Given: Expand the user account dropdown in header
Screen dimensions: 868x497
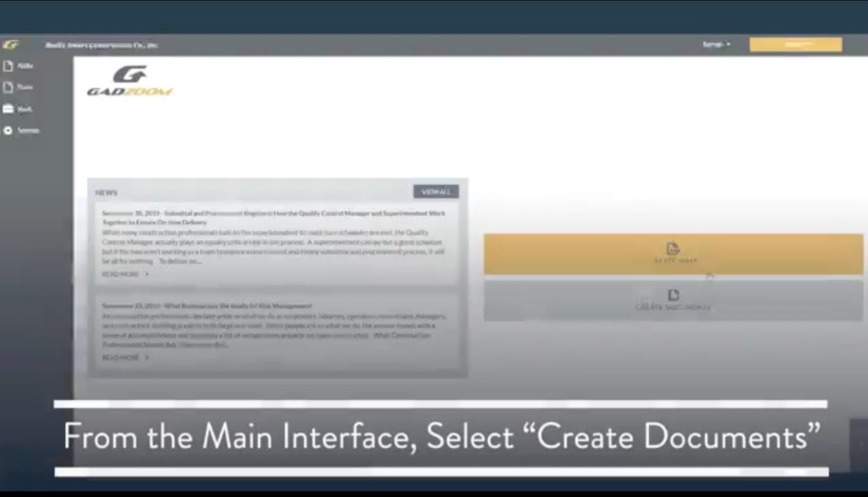Looking at the screenshot, I should click(716, 44).
